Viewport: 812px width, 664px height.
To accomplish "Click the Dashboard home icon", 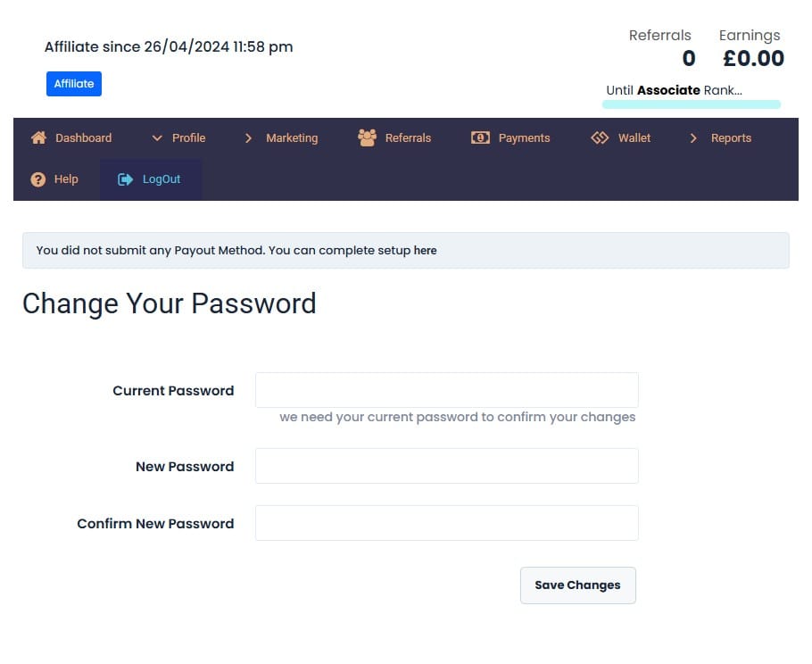I will point(39,137).
